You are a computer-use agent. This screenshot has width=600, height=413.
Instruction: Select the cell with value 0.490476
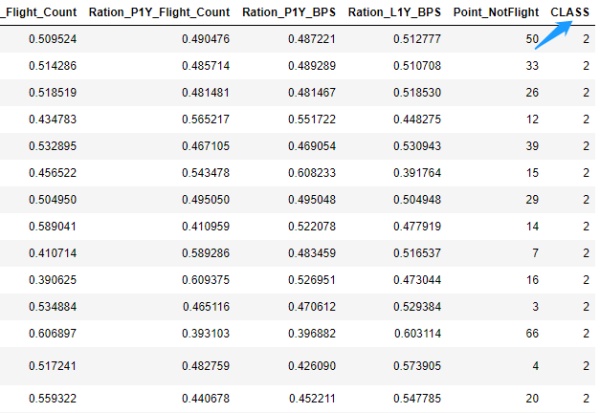coord(205,37)
